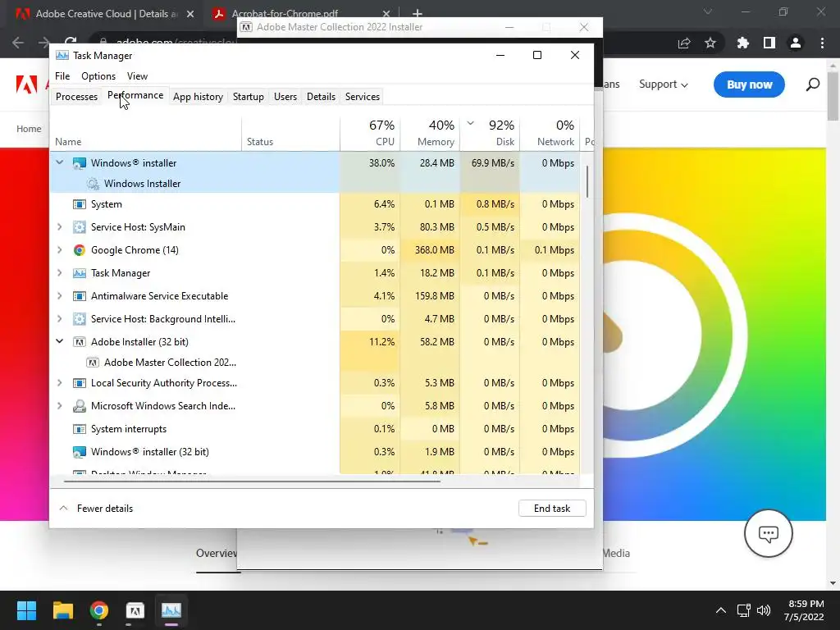The height and width of the screenshot is (630, 840).
Task: Open the Chrome profile avatar icon
Action: point(796,43)
